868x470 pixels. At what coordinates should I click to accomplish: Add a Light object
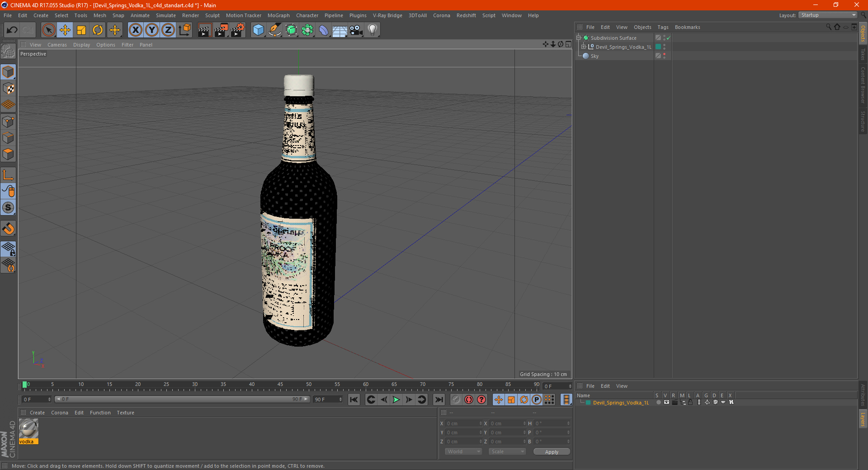click(373, 30)
